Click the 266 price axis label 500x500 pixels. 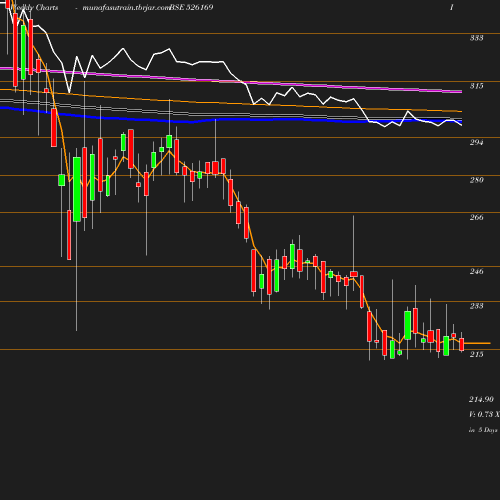[476, 217]
